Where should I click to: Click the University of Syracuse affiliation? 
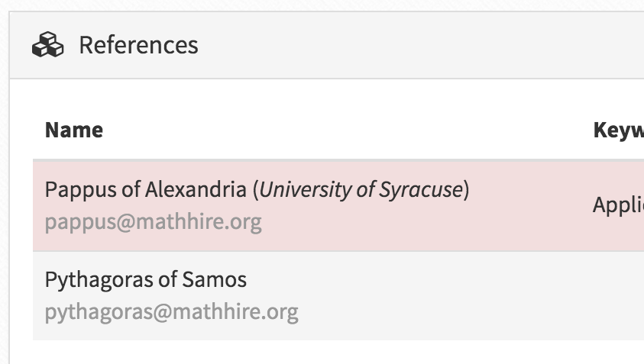(361, 189)
